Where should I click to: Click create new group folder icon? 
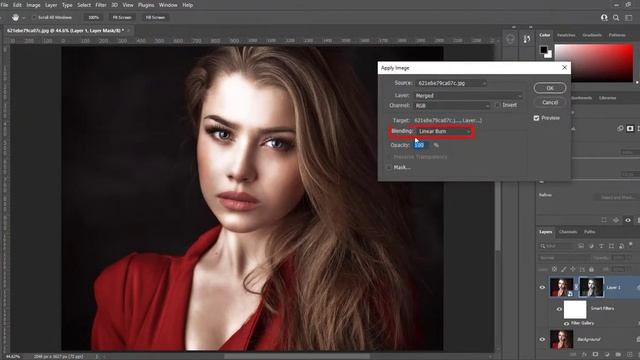click(x=618, y=355)
